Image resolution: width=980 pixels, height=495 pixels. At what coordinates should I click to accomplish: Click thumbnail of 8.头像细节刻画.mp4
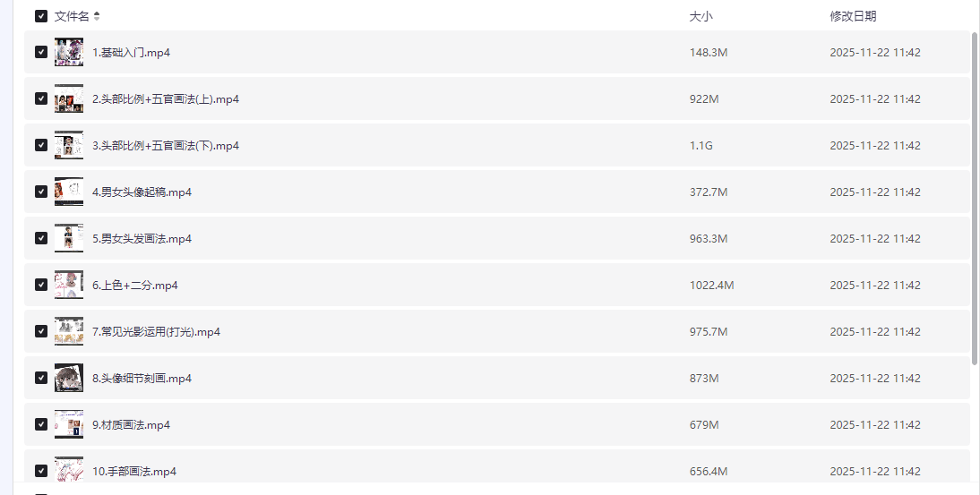pyautogui.click(x=69, y=379)
